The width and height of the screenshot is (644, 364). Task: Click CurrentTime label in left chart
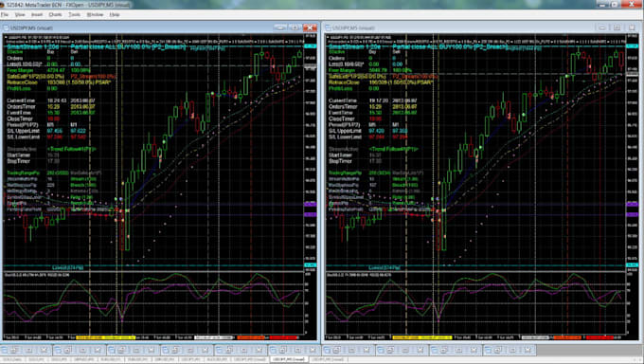coord(21,100)
